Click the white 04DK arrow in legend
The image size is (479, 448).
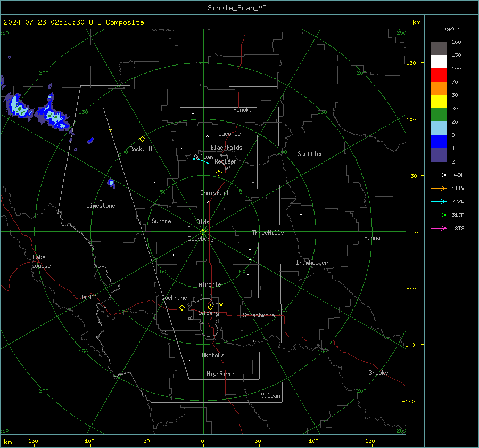point(439,175)
